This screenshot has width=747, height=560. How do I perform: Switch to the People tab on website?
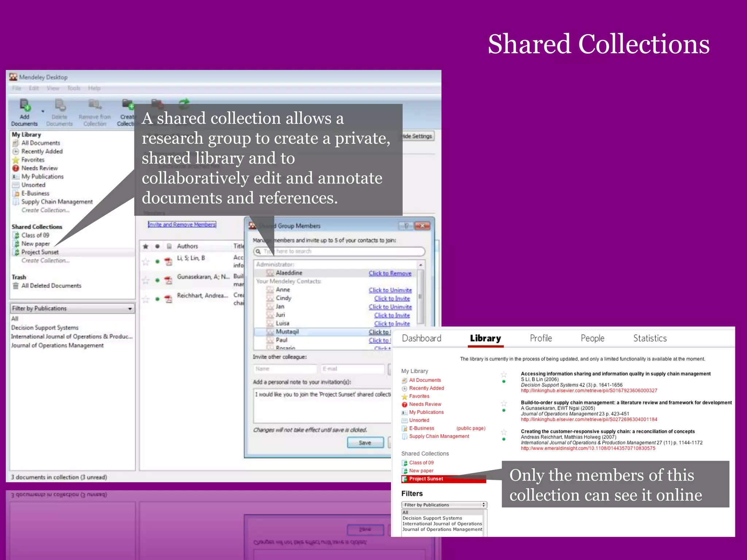[x=592, y=338]
